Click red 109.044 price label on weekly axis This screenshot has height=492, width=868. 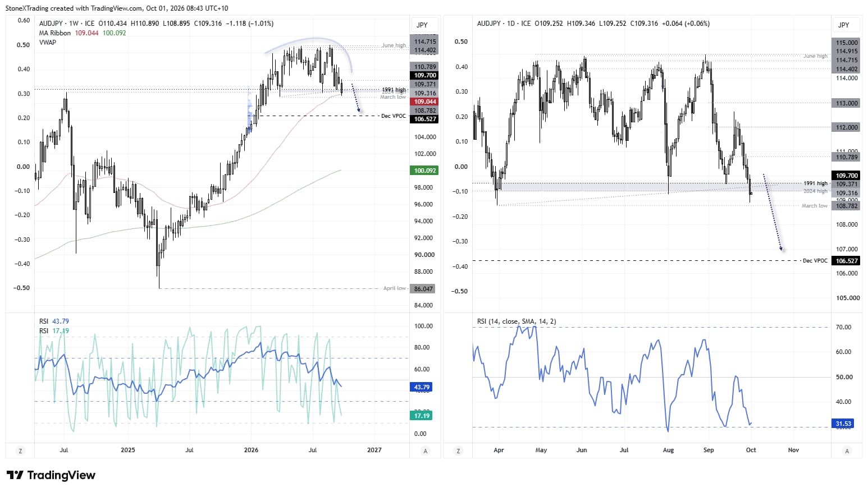[x=425, y=102]
